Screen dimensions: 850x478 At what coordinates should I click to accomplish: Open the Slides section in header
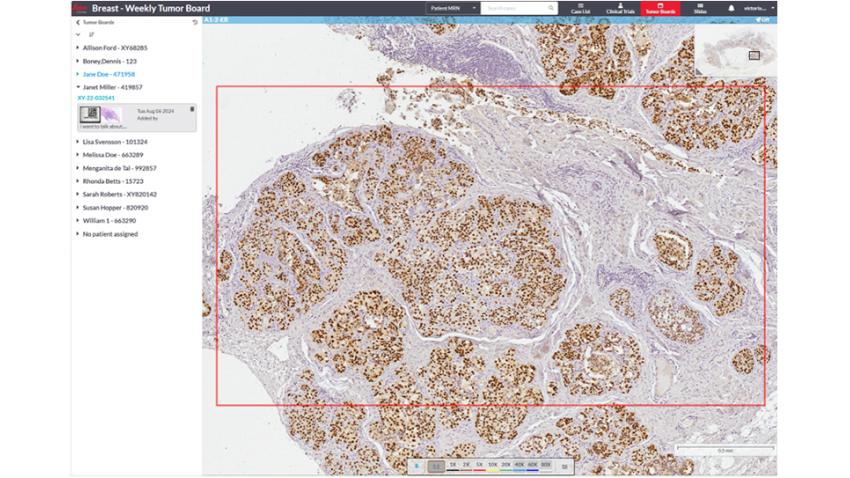[x=700, y=8]
